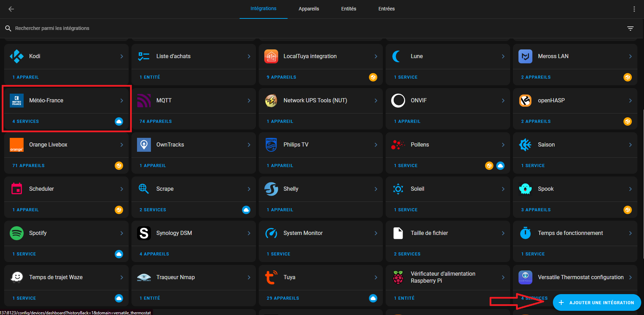Click the Philips TV logo
The height and width of the screenshot is (315, 644).
click(271, 145)
